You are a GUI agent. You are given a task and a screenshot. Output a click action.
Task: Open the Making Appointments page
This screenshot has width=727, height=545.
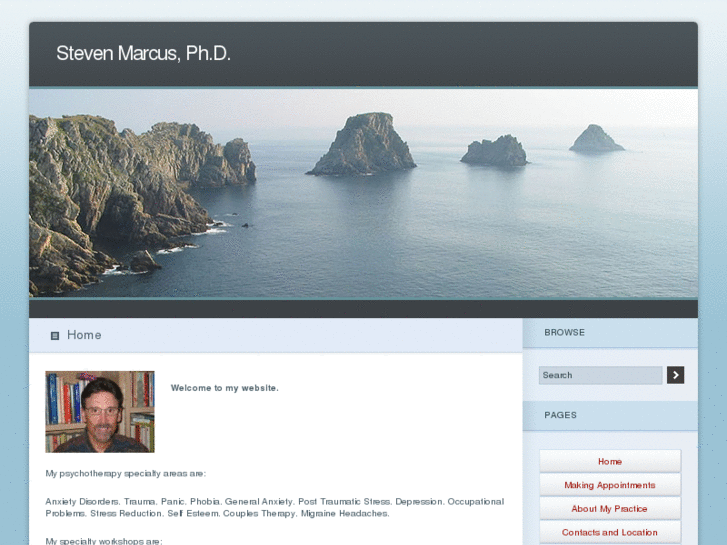pos(610,485)
